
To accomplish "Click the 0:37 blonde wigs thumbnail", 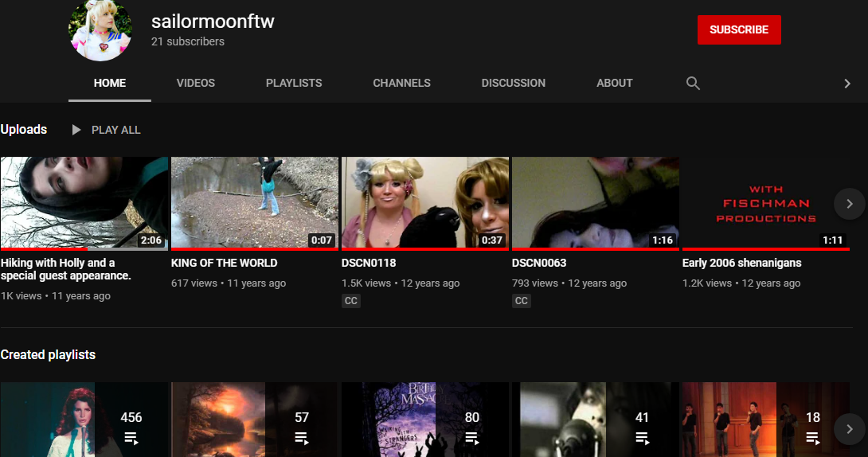I will 425,203.
